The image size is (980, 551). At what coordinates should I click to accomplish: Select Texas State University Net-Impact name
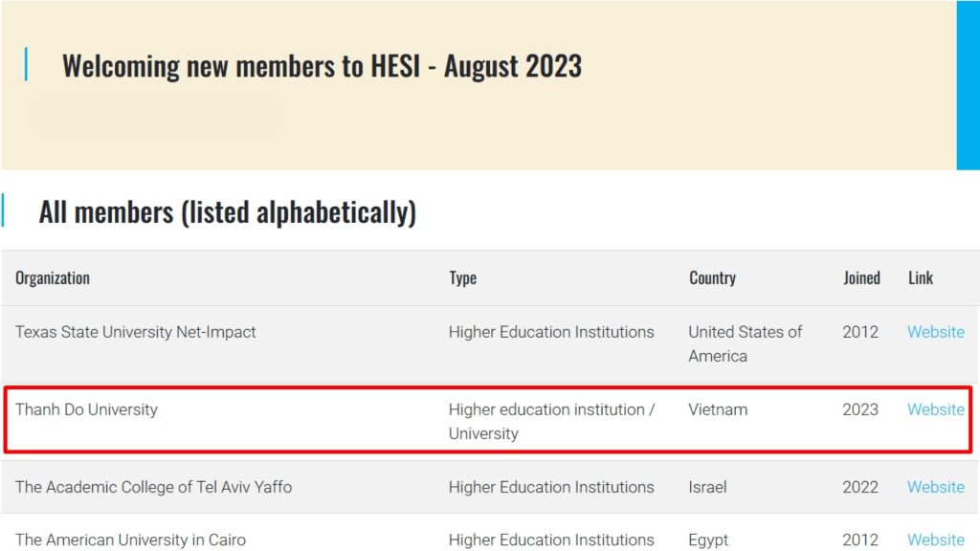pos(136,332)
